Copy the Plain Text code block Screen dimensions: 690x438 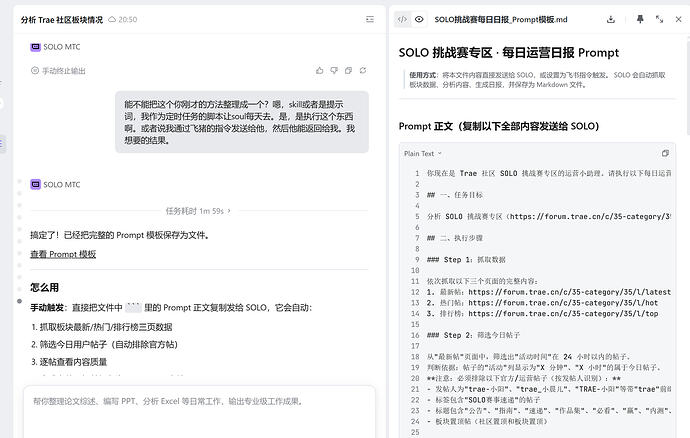click(x=665, y=153)
